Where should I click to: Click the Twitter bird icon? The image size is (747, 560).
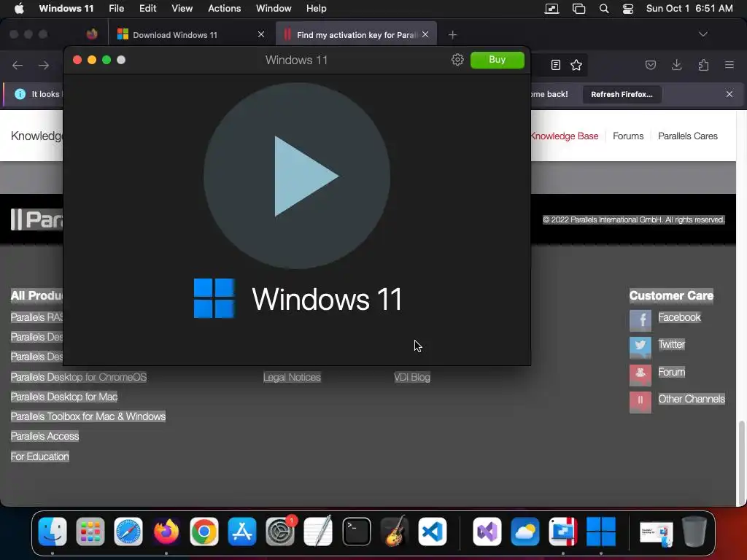(640, 348)
